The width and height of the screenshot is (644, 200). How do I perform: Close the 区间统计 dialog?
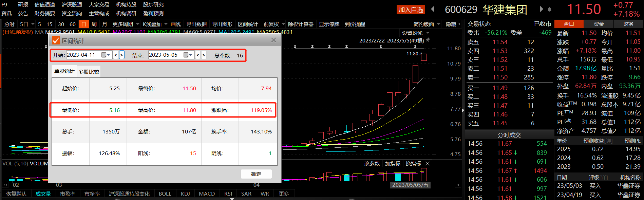point(273,40)
